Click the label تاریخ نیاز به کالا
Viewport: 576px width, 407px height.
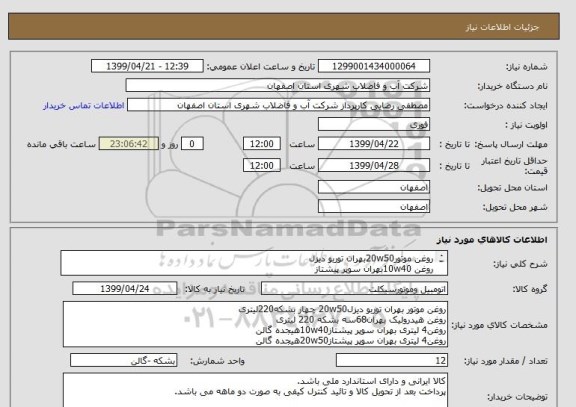214,289
